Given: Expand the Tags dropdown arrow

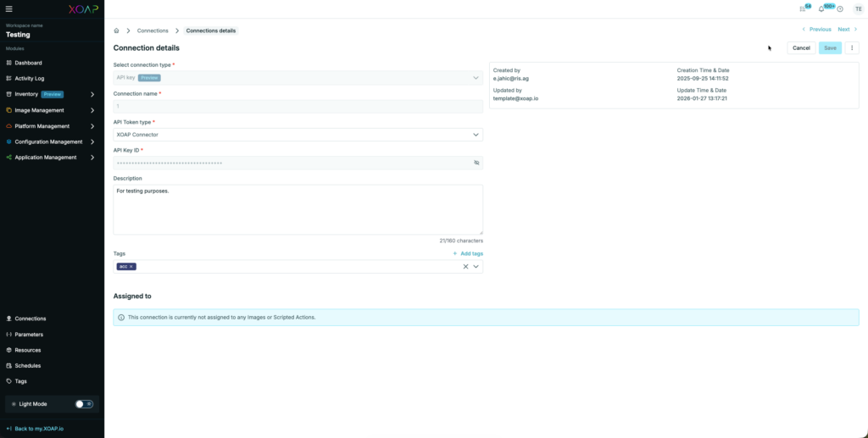Looking at the screenshot, I should point(476,267).
